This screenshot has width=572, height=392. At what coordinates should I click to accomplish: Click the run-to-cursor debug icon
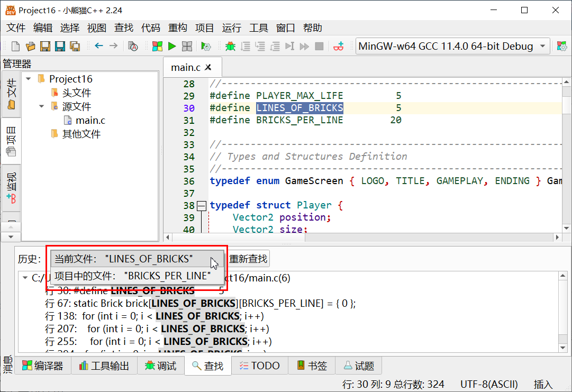click(x=289, y=47)
